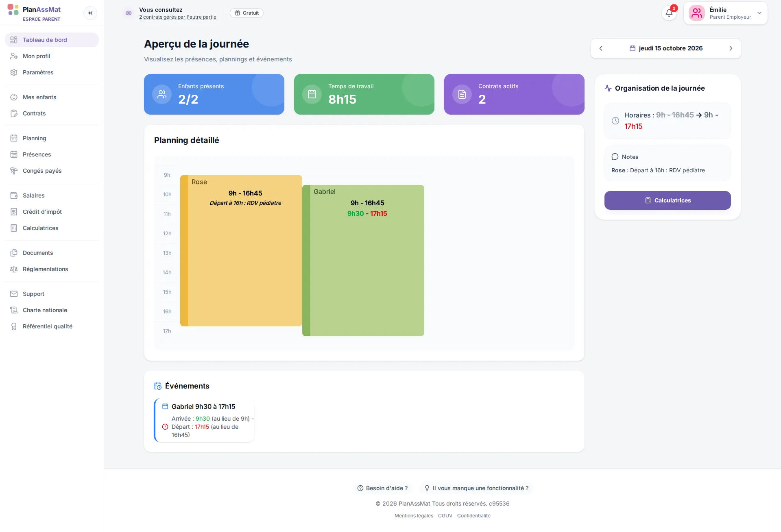This screenshot has width=781, height=532.
Task: Go to the next day arrow
Action: coord(731,48)
